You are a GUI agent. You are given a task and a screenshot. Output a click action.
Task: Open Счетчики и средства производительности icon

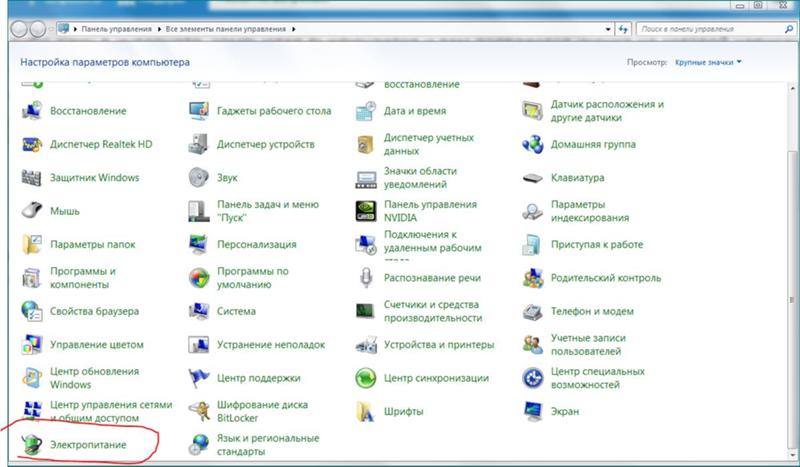tap(365, 311)
